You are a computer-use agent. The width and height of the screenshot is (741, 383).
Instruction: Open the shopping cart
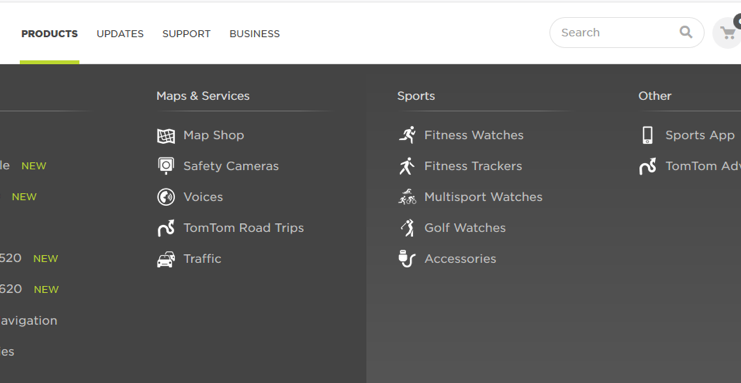(x=728, y=33)
